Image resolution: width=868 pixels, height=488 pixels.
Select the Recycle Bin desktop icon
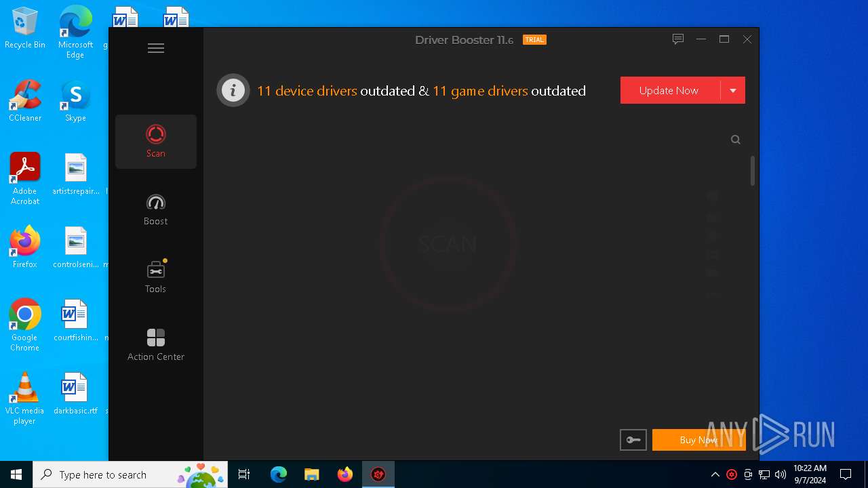pyautogui.click(x=25, y=28)
